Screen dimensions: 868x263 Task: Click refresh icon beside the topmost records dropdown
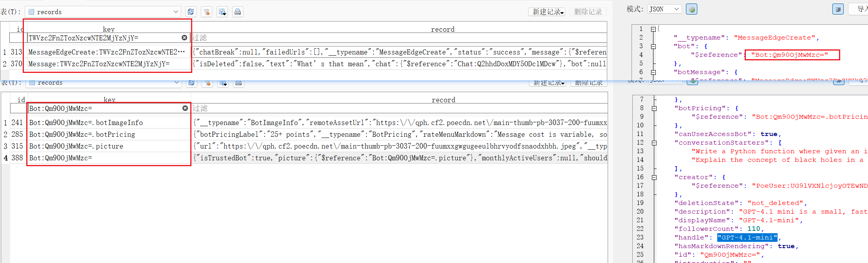[191, 12]
